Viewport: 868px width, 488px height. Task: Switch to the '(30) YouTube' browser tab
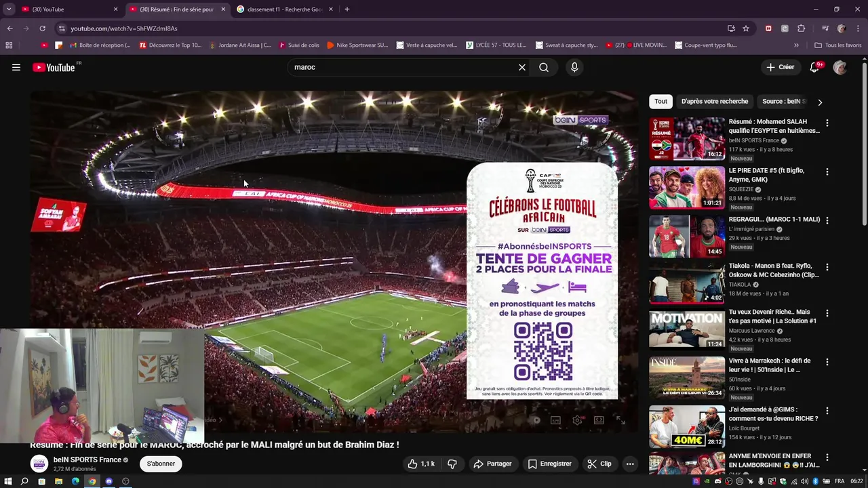(69, 9)
